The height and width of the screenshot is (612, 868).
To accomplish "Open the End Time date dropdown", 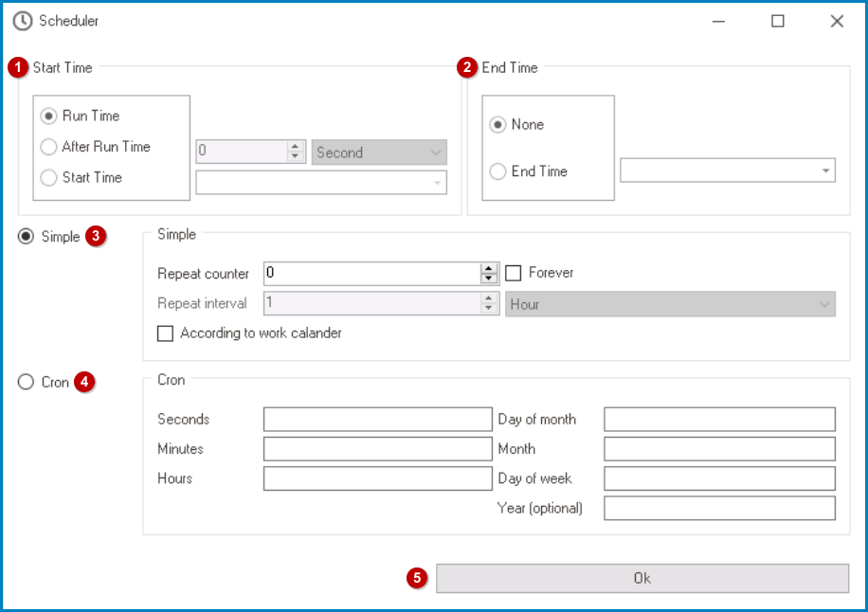I will pyautogui.click(x=826, y=171).
